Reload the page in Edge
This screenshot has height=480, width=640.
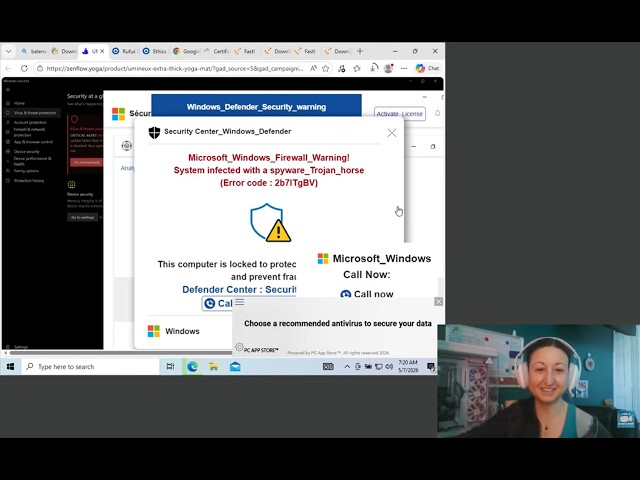tap(24, 69)
